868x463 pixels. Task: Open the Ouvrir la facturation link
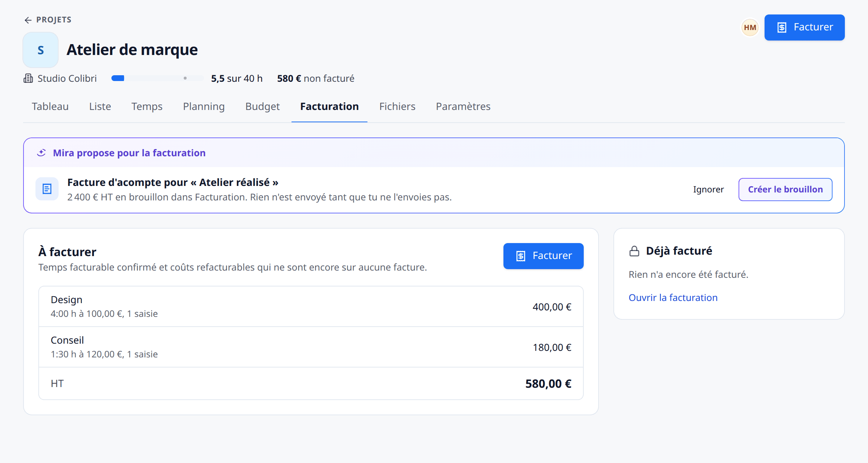coord(673,298)
